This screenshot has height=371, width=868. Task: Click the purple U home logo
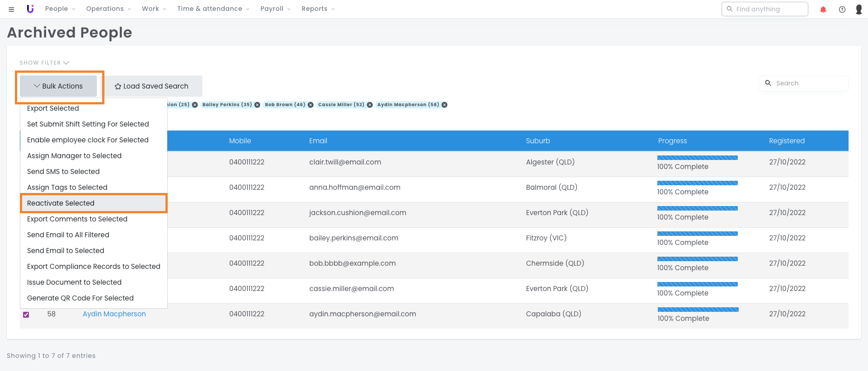(30, 9)
